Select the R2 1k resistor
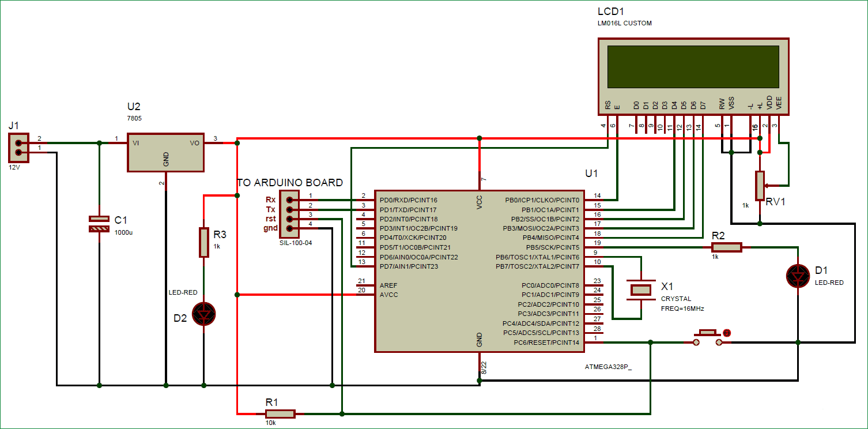The image size is (868, 429). 725,247
